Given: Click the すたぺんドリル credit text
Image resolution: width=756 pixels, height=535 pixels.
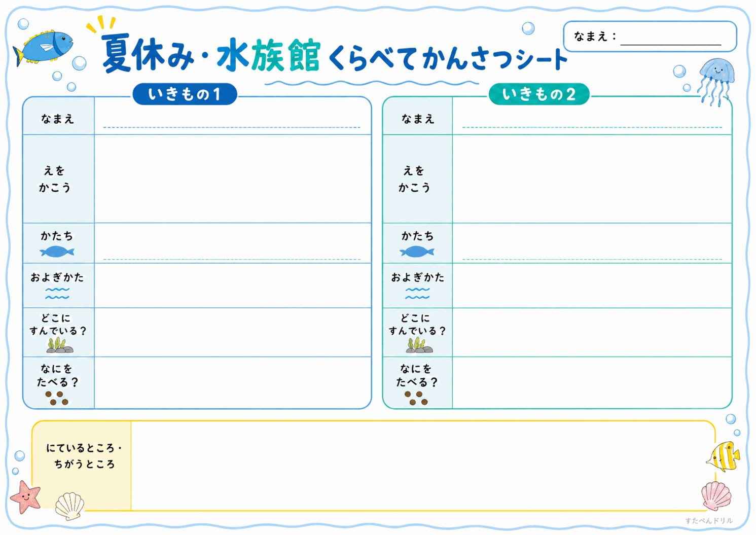Looking at the screenshot, I should click(x=709, y=521).
